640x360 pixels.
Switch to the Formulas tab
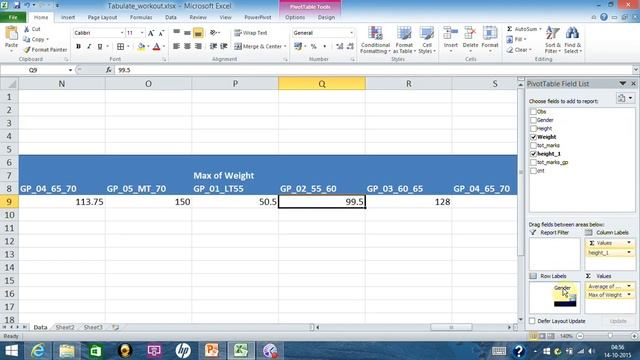[141, 18]
